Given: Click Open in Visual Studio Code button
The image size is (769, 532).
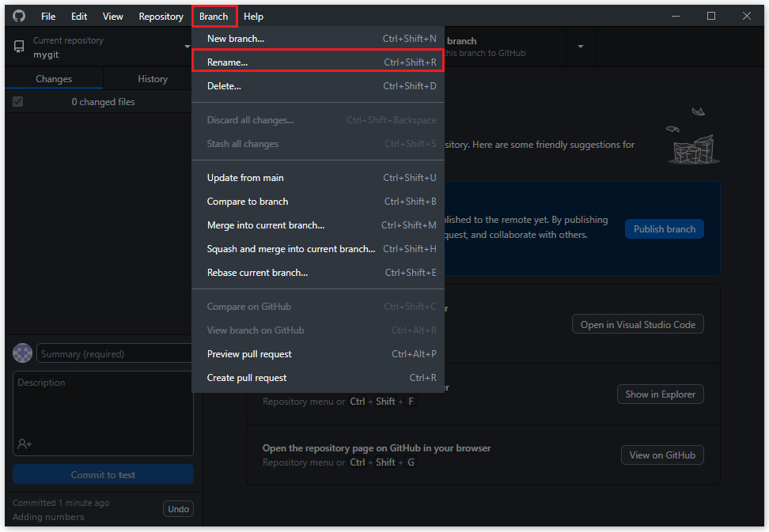Looking at the screenshot, I should (637, 324).
